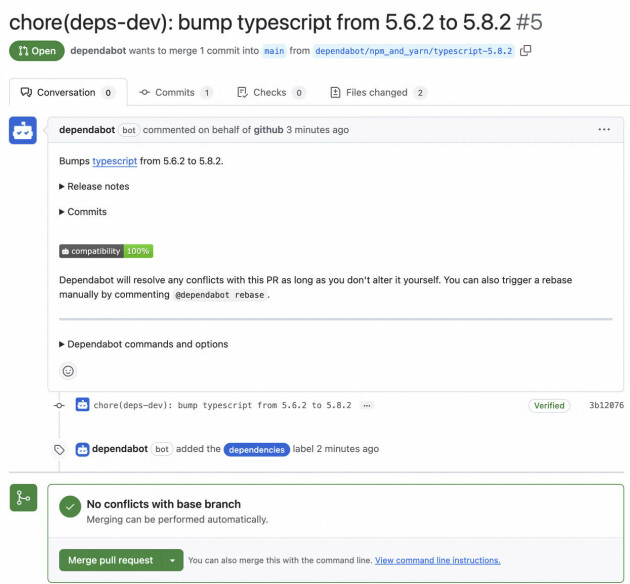Open the merge method dropdown arrow
This screenshot has height=584, width=630.
tap(173, 560)
